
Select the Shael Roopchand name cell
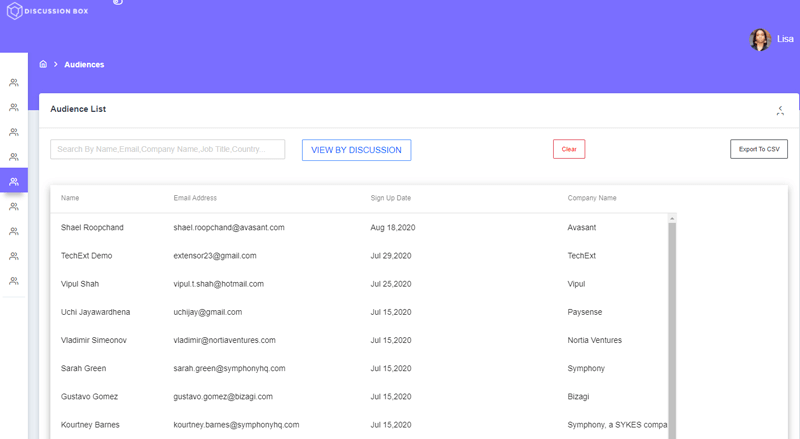(92, 228)
